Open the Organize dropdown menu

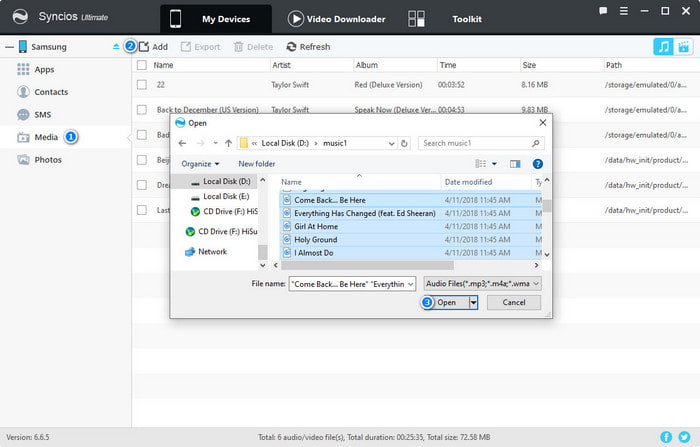[x=200, y=164]
